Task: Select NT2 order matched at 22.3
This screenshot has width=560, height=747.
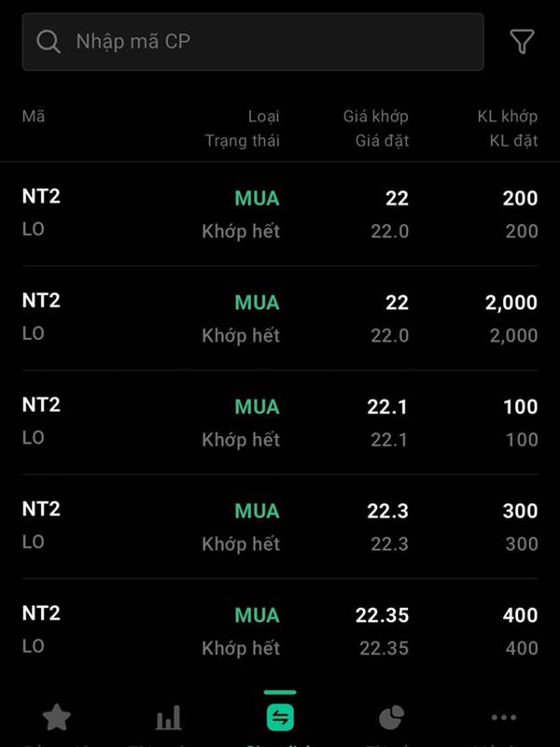Action: (280, 527)
